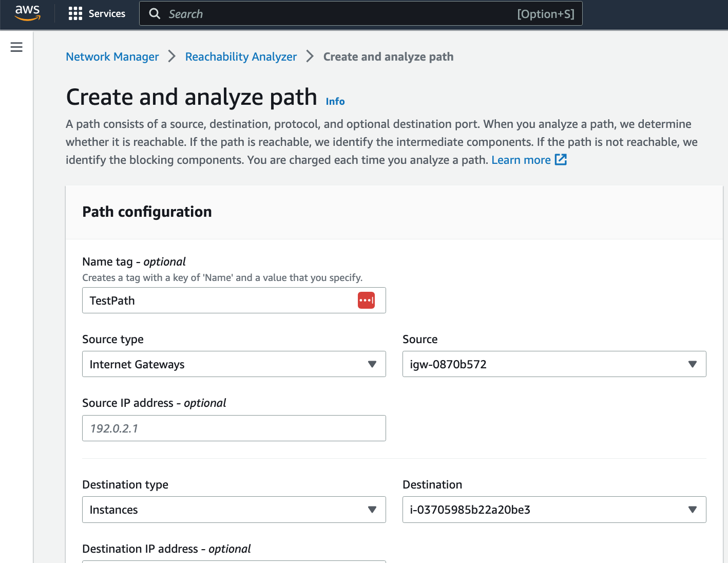Image resolution: width=728 pixels, height=563 pixels.
Task: Click the Destination IP address field
Action: (x=234, y=561)
